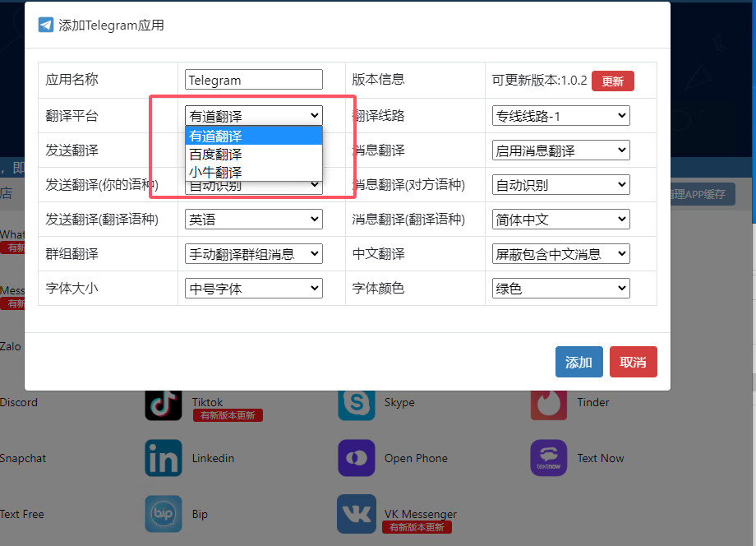Viewport: 756px width, 546px height.
Task: Click the 翻译平台 row label
Action: tap(71, 116)
